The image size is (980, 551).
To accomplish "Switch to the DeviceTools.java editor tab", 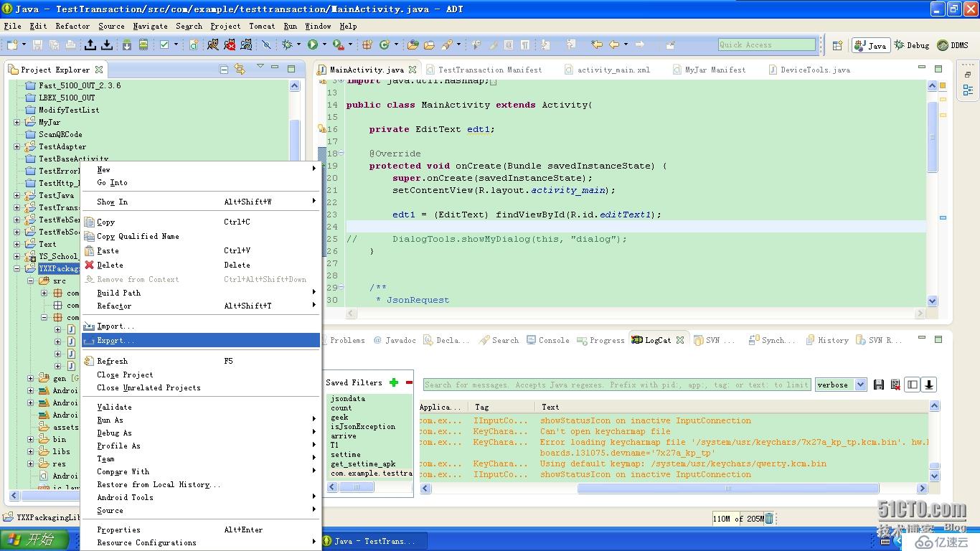I will 809,70.
